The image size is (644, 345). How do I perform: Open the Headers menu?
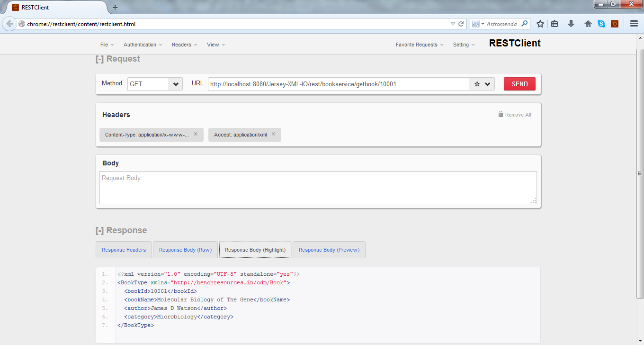[x=185, y=45]
